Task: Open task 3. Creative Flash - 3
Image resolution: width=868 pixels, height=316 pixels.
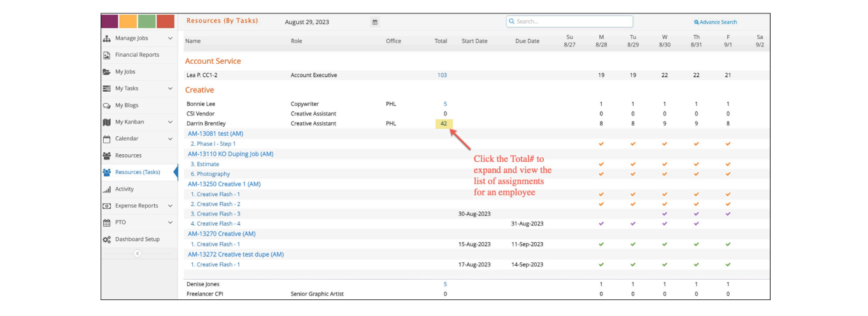Action: click(x=216, y=214)
